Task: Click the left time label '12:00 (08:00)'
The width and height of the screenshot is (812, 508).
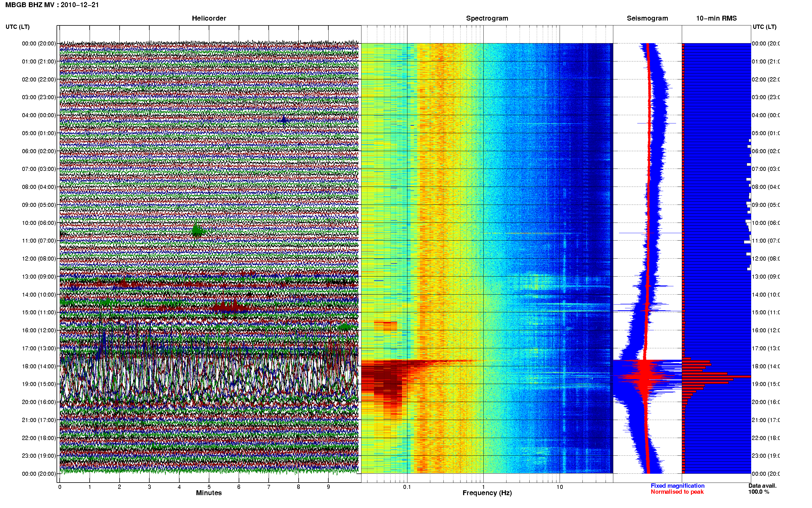Action: click(x=39, y=258)
